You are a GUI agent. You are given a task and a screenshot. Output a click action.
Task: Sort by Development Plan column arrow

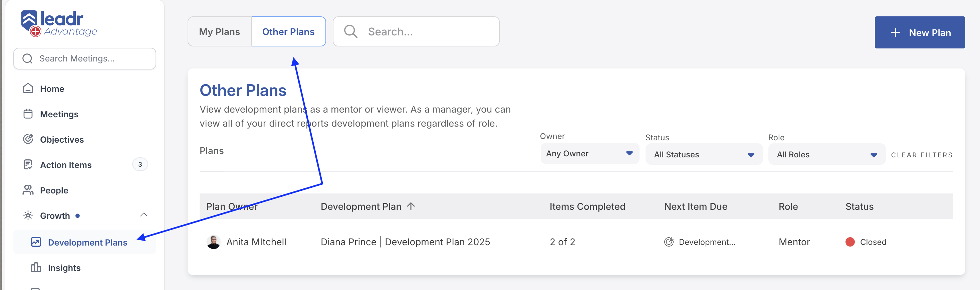click(411, 206)
